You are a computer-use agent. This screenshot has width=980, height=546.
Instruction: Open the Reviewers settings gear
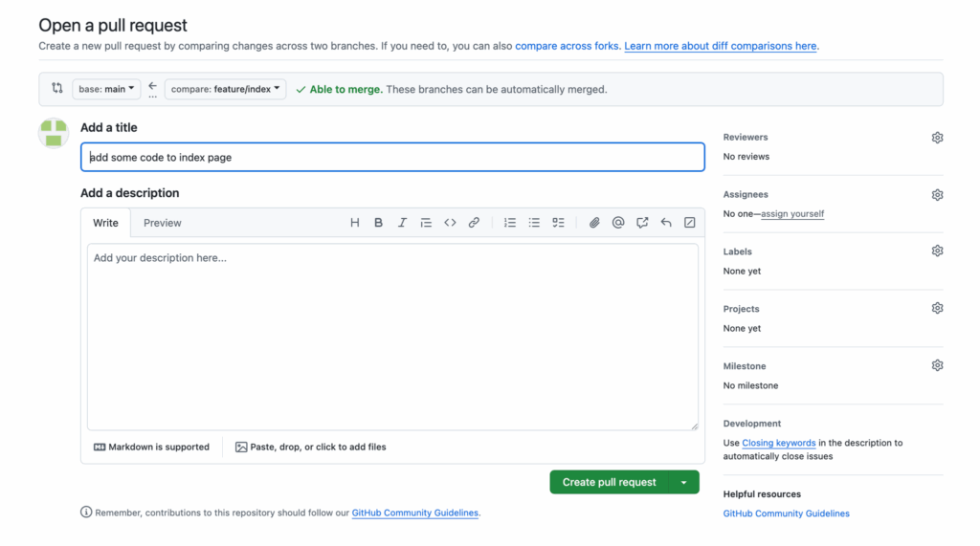coord(937,138)
